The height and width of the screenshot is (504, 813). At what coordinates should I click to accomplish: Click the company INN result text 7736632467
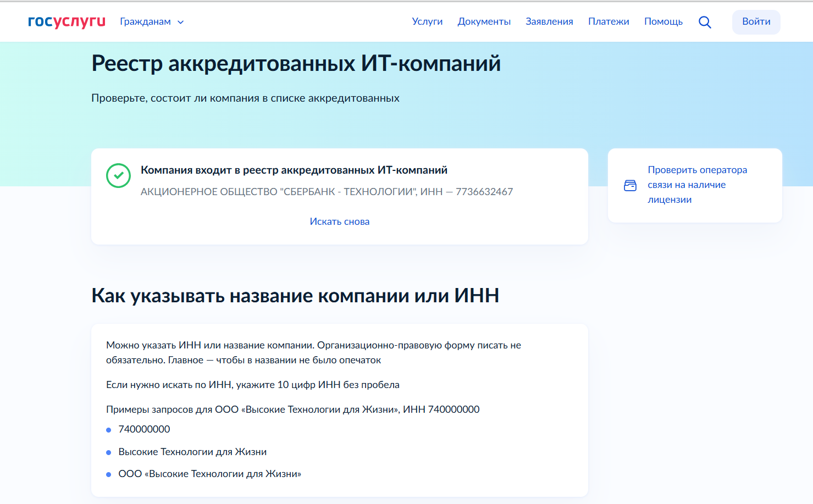[x=488, y=191]
